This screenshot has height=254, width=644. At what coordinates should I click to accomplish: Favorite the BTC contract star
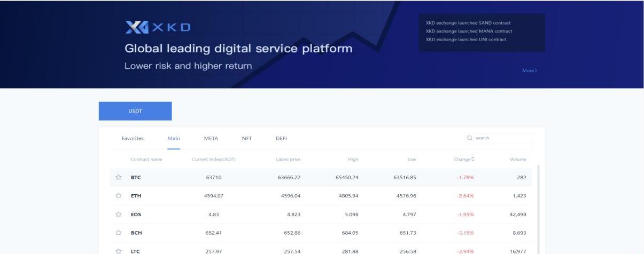pos(119,178)
